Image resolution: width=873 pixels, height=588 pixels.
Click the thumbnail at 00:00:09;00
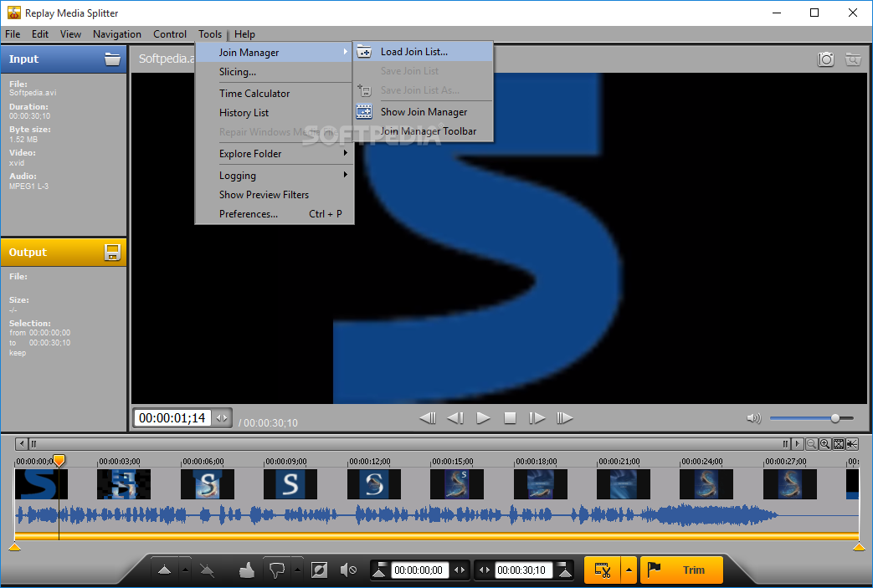(290, 484)
